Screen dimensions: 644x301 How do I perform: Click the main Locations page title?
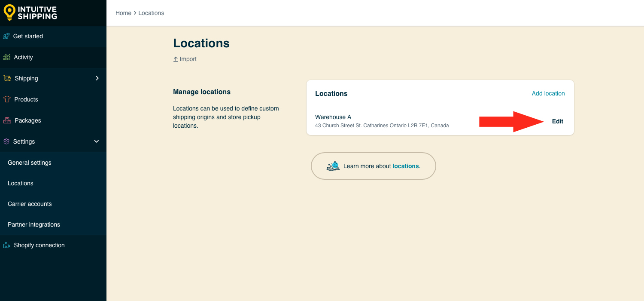[201, 43]
